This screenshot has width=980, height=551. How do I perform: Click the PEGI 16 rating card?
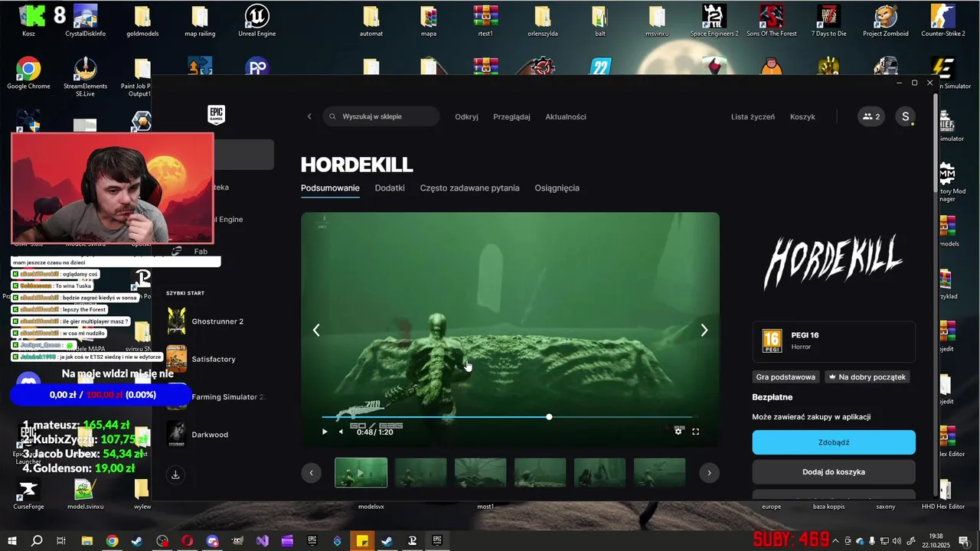[834, 341]
